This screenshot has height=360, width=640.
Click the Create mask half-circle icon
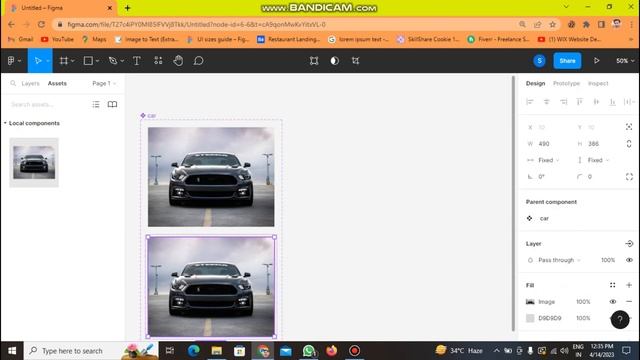(x=335, y=61)
